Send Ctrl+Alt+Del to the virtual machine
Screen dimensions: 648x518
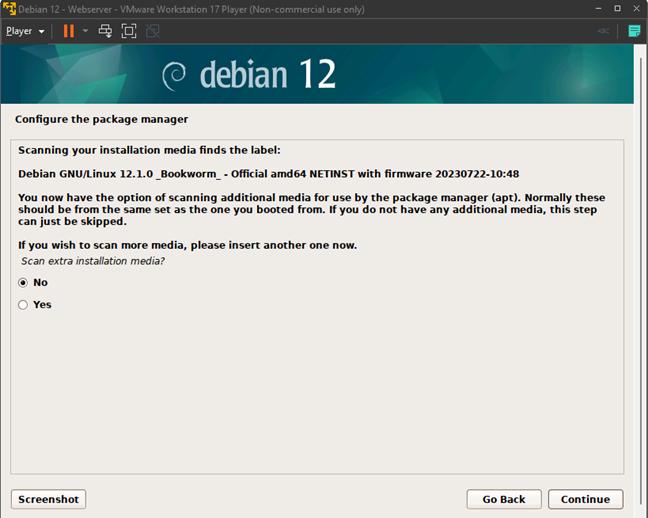[x=105, y=31]
